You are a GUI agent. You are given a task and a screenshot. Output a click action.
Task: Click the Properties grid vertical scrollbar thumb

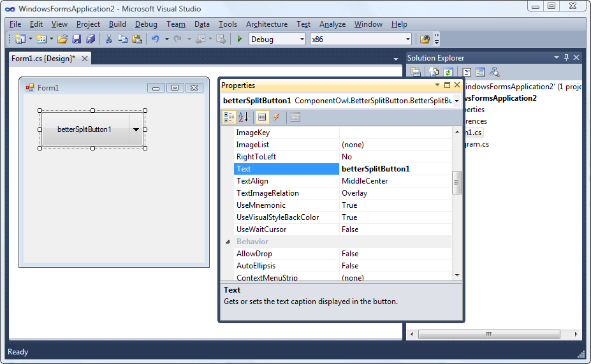(x=456, y=182)
